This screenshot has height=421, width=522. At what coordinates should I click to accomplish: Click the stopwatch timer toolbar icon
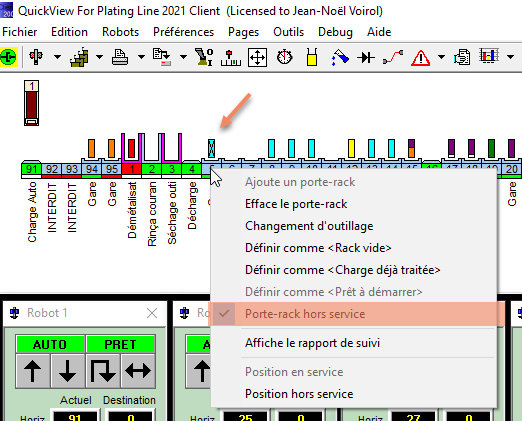click(x=284, y=57)
